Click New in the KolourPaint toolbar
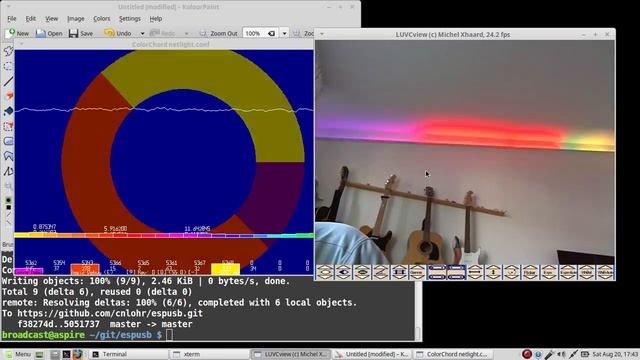The image size is (640, 360). coord(18,33)
